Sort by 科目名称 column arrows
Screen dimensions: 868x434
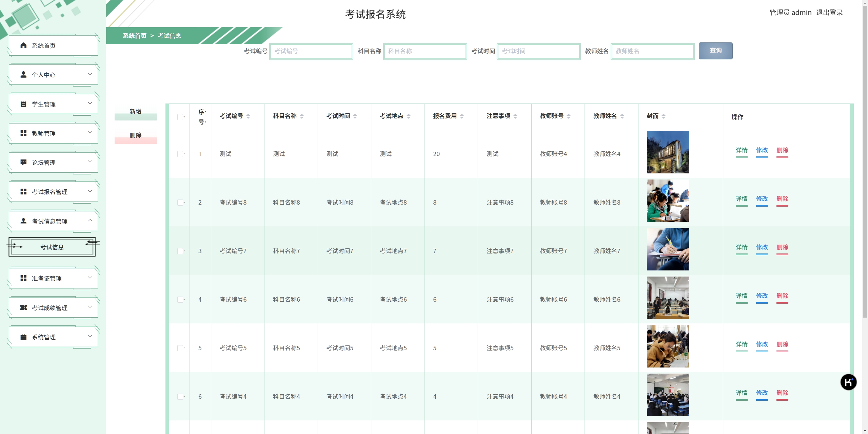[x=302, y=116]
